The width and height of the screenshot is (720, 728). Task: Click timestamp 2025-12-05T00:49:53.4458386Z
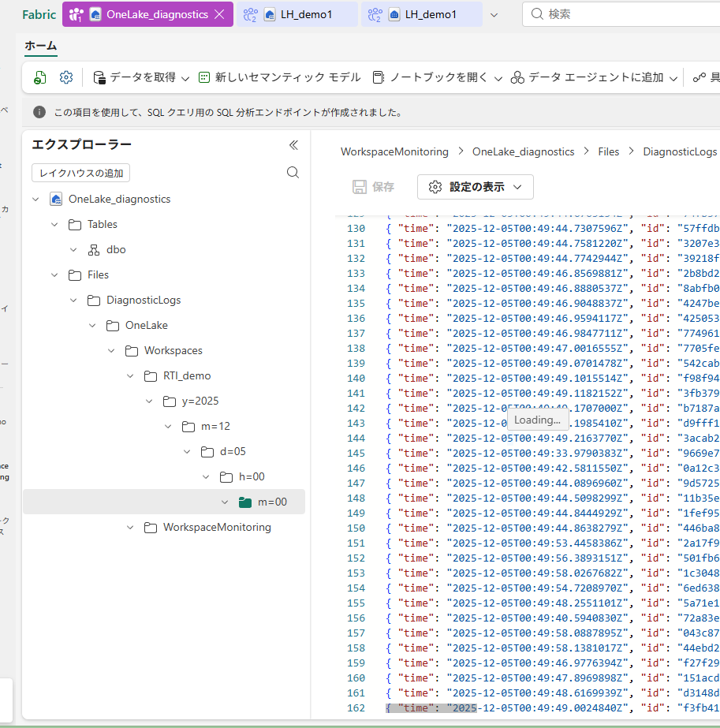pyautogui.click(x=538, y=543)
